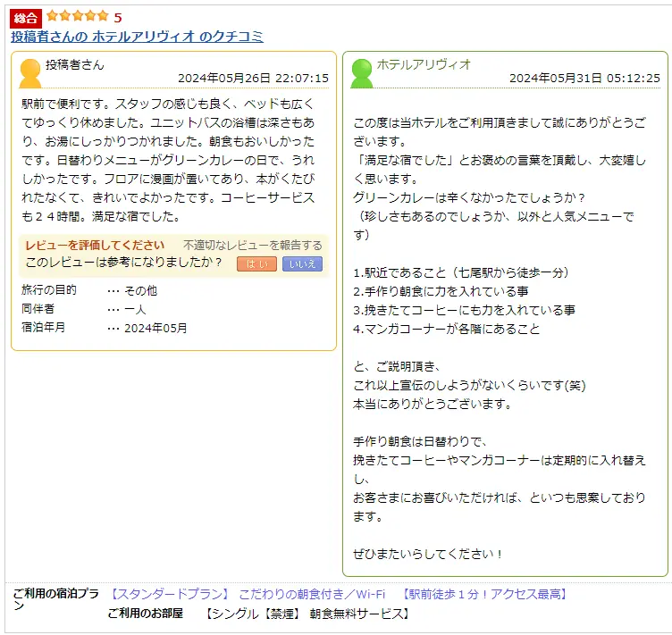Image resolution: width=672 pixels, height=635 pixels.
Task: Click the このレビューは参考になりましたか？ question
Action: coord(124,262)
